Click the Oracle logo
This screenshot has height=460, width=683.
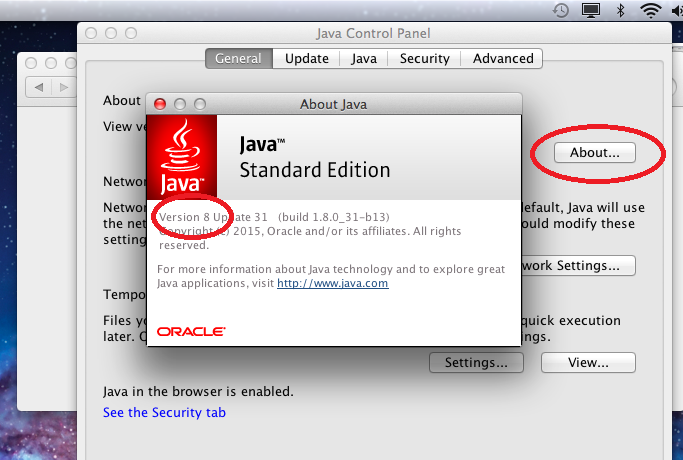click(191, 331)
